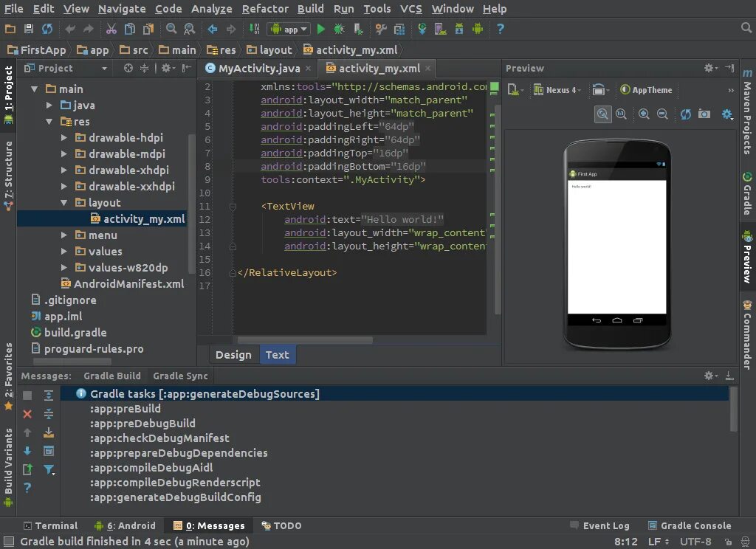The width and height of the screenshot is (756, 549).
Task: Toggle the 1: Project tool window
Action: (8, 94)
